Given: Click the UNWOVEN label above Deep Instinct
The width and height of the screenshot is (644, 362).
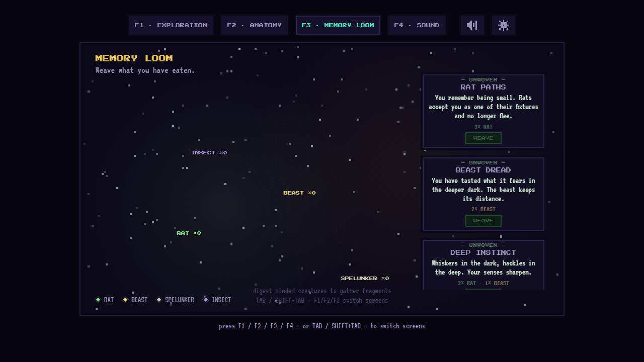Looking at the screenshot, I should (x=484, y=245).
